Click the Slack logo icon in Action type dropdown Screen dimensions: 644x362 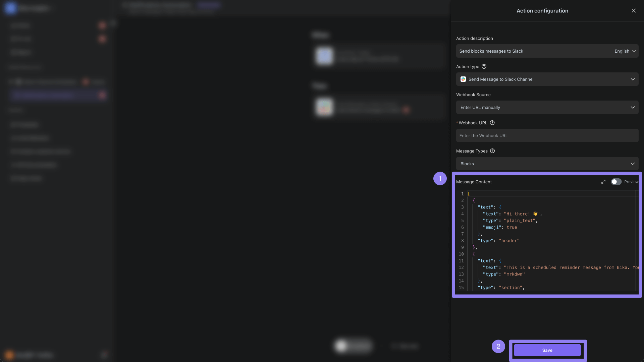[463, 79]
